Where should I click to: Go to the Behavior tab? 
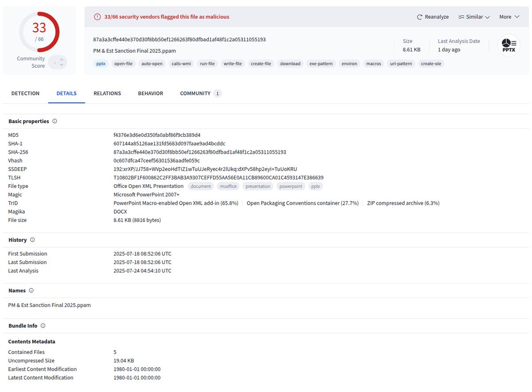150,93
